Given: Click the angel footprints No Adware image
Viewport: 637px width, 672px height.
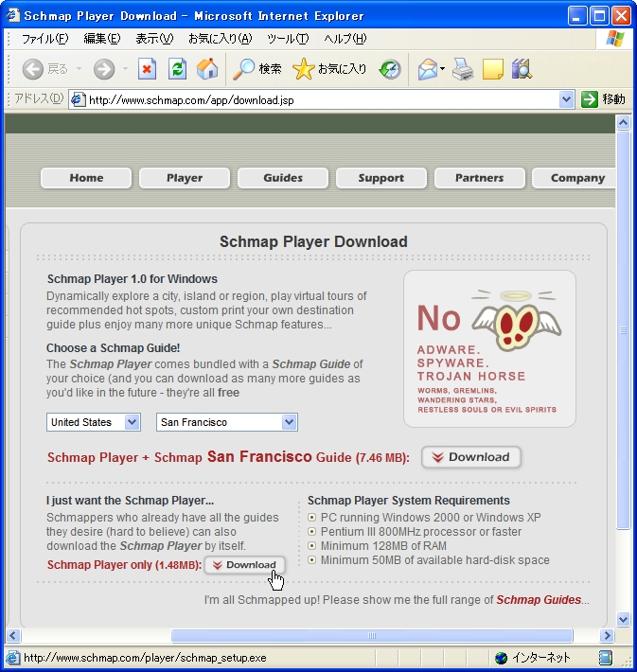Looking at the screenshot, I should point(489,348).
